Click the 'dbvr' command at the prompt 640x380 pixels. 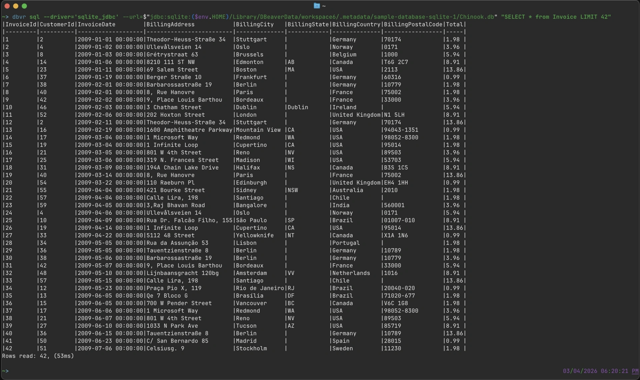pos(19,17)
